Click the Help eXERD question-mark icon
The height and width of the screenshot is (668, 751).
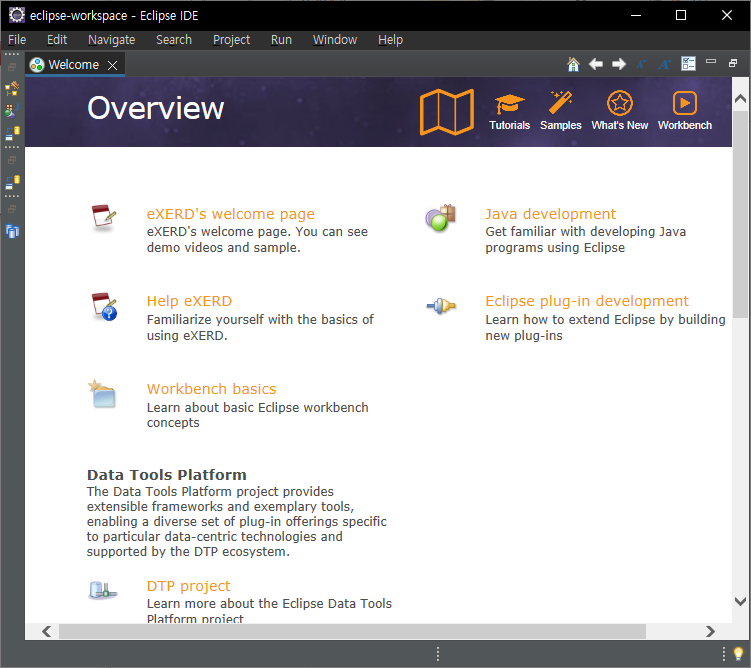(x=104, y=306)
